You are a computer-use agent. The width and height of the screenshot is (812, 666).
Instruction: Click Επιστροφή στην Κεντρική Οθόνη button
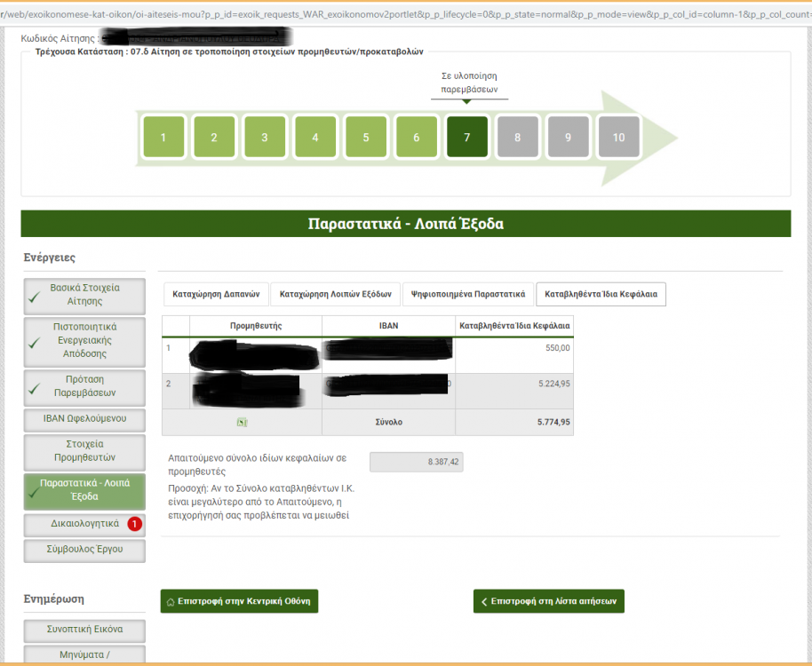239,601
